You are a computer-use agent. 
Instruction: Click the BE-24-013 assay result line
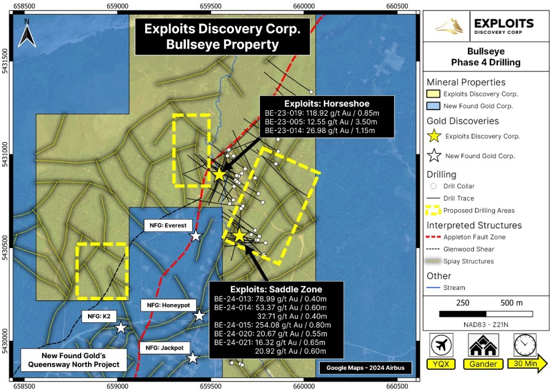[x=270, y=298]
